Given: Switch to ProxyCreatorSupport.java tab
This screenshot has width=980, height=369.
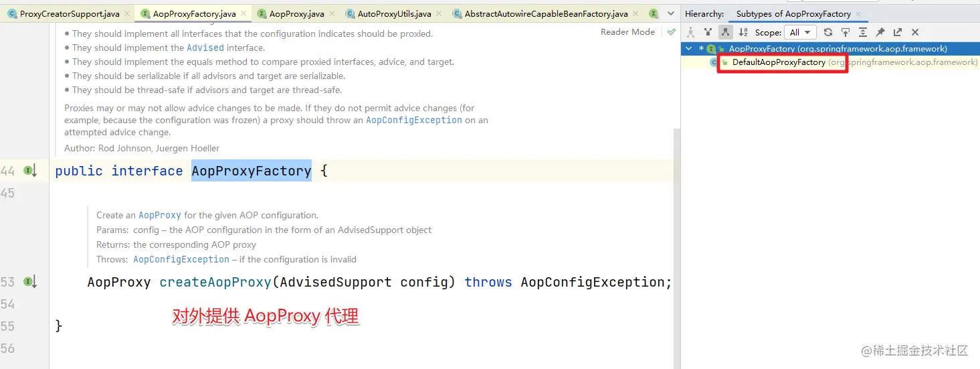Looking at the screenshot, I should pos(66,13).
